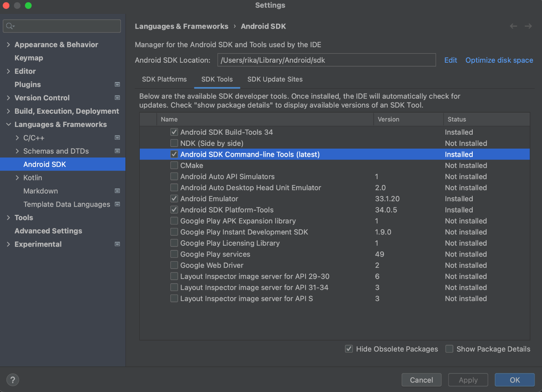Viewport: 542px width, 392px height.
Task: Click project-level icon next to Version Control
Action: point(117,98)
